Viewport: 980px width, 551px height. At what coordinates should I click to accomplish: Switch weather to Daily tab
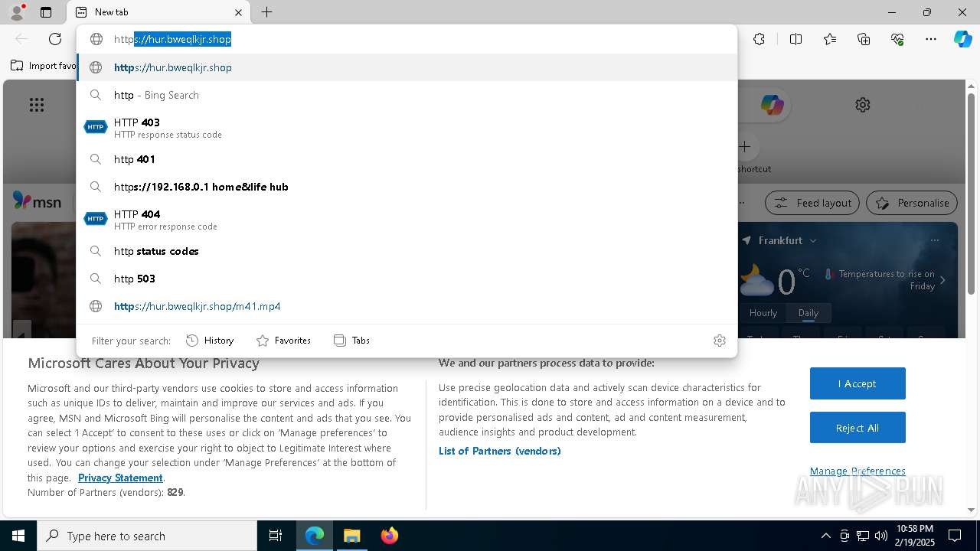pyautogui.click(x=808, y=313)
